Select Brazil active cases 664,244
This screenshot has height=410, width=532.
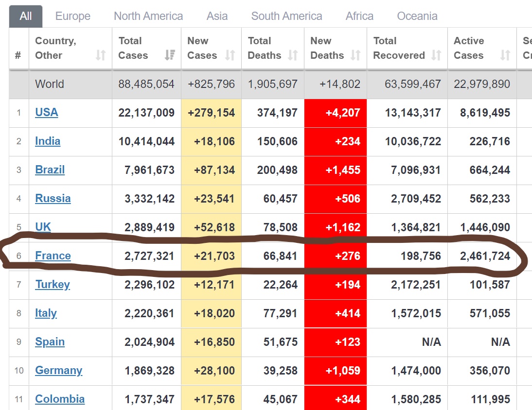click(x=490, y=170)
